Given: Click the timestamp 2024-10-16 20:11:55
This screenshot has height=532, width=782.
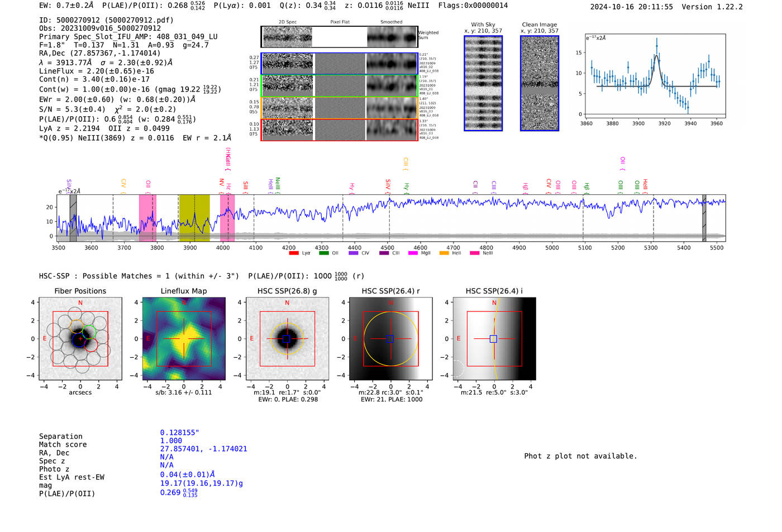Looking at the screenshot, I should (x=632, y=7).
